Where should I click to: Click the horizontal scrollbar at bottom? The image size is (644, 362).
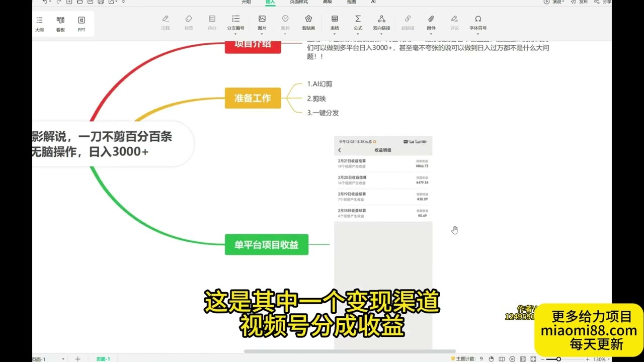(350, 351)
